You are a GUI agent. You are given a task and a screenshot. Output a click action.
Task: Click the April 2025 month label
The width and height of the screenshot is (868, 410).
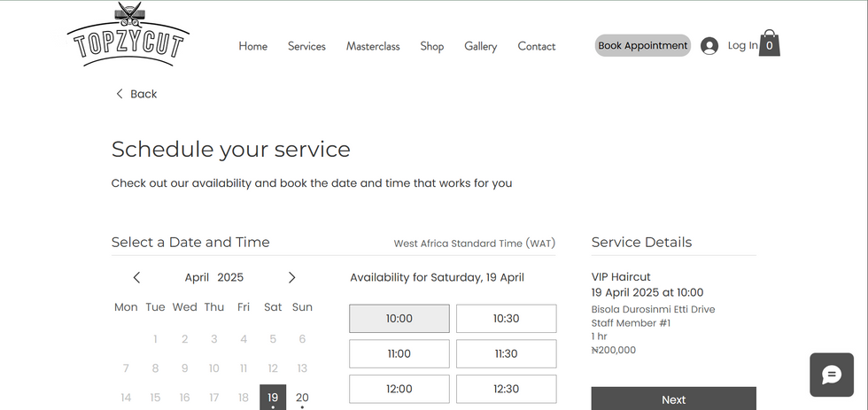[x=214, y=278]
